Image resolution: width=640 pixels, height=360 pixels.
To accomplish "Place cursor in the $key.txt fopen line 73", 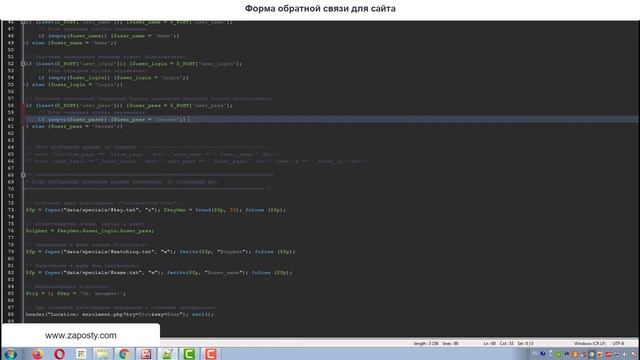I will (x=156, y=210).
